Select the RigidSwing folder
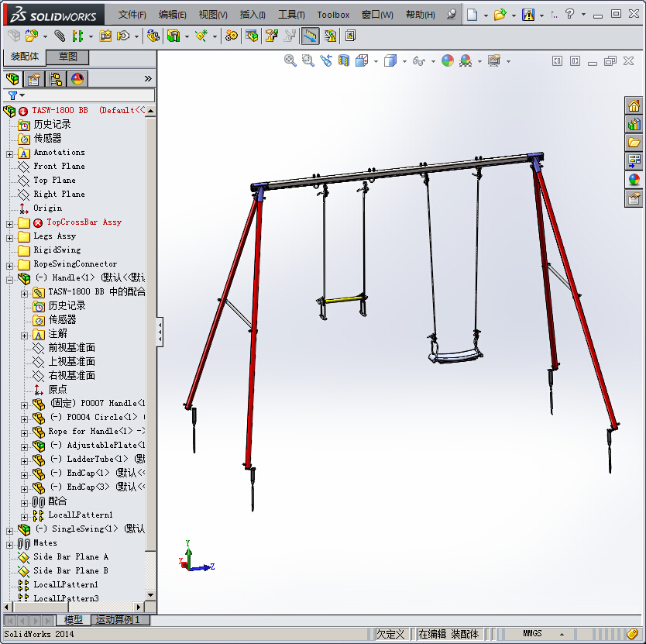The image size is (646, 644). point(57,250)
